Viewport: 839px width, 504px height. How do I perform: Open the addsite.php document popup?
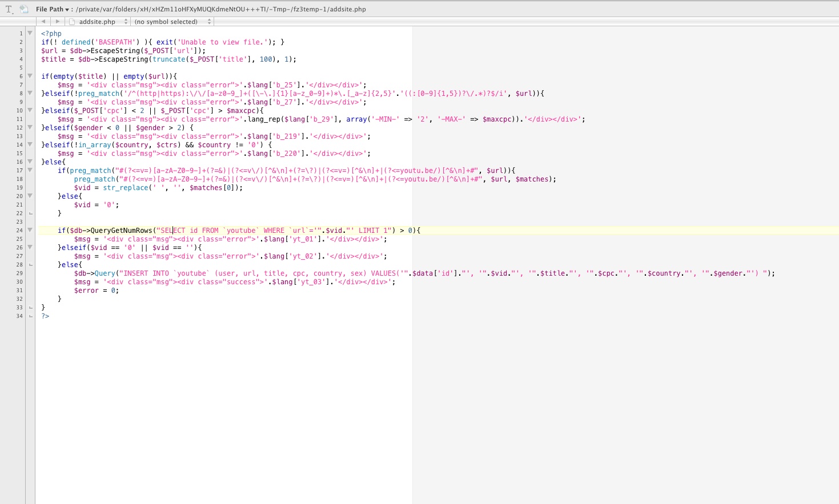pos(100,22)
